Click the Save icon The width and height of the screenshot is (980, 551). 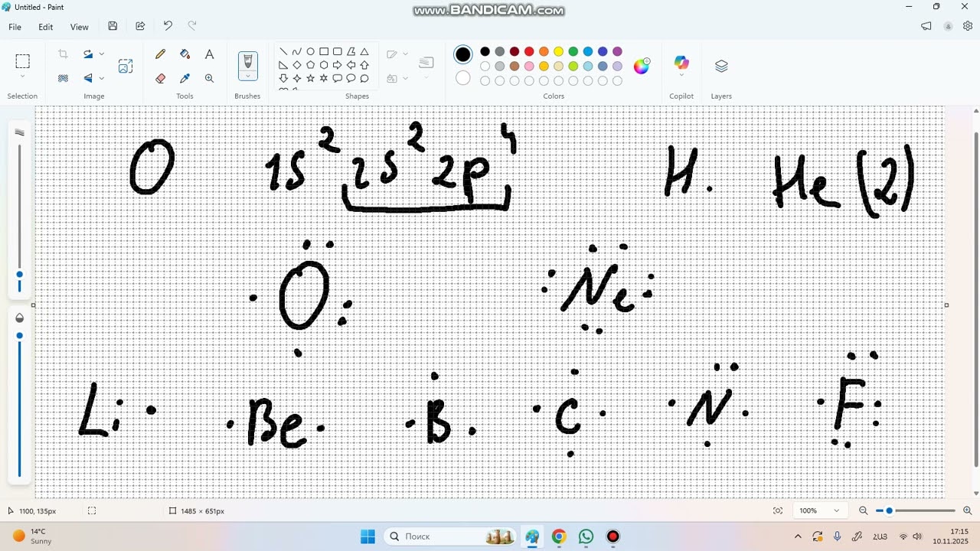tap(113, 26)
